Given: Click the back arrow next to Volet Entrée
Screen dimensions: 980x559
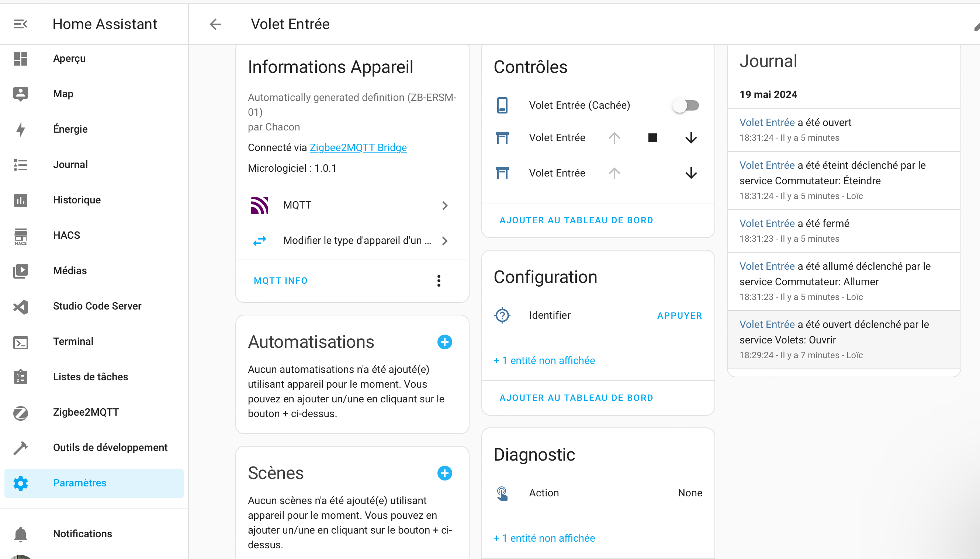Looking at the screenshot, I should click(215, 24).
